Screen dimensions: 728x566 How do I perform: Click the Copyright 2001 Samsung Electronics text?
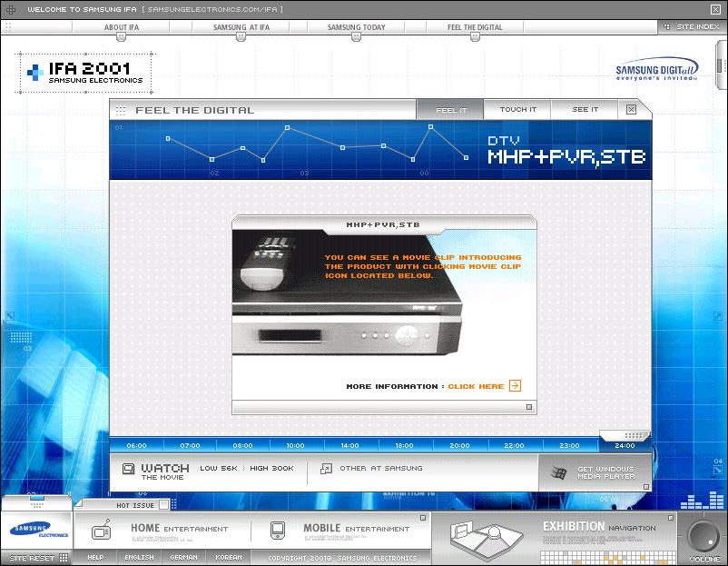click(x=342, y=558)
